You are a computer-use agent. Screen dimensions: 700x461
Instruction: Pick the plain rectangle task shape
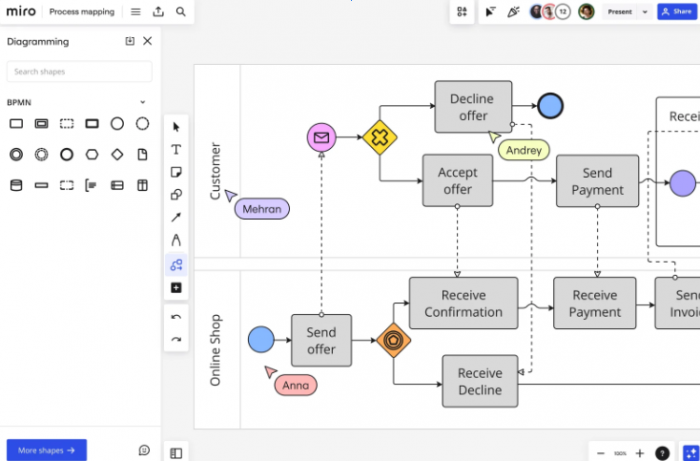tap(16, 124)
